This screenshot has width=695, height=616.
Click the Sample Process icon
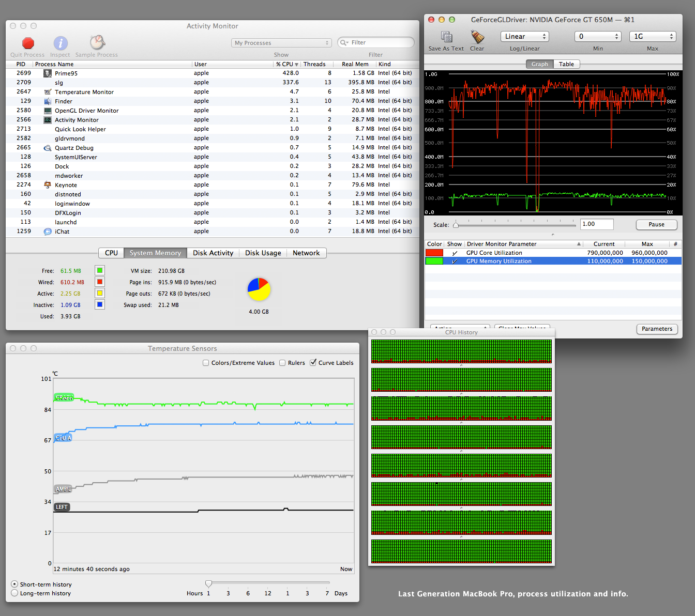pos(97,42)
